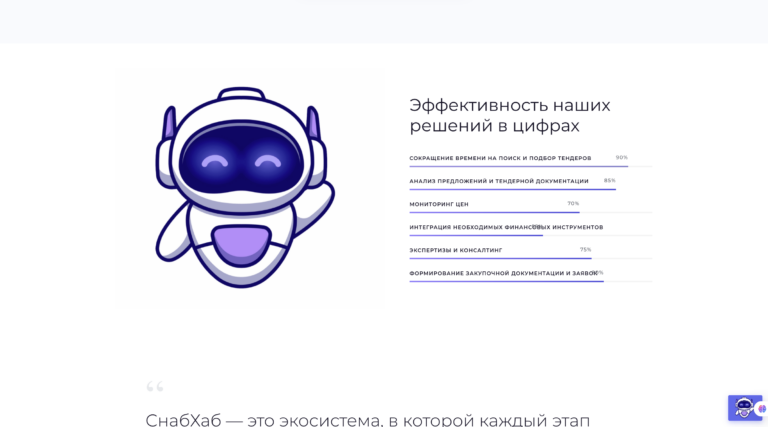
Task: Click the 'Мониторинг цен' progress bar
Action: pyautogui.click(x=531, y=213)
